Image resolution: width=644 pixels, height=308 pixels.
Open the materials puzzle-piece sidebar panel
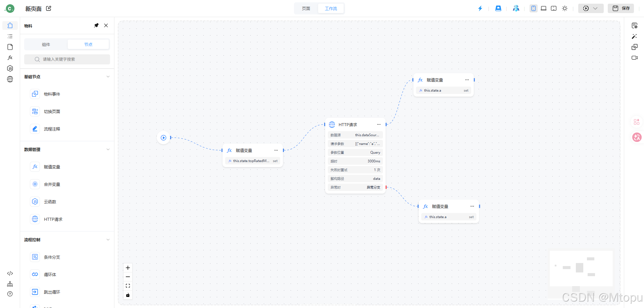tap(10, 25)
